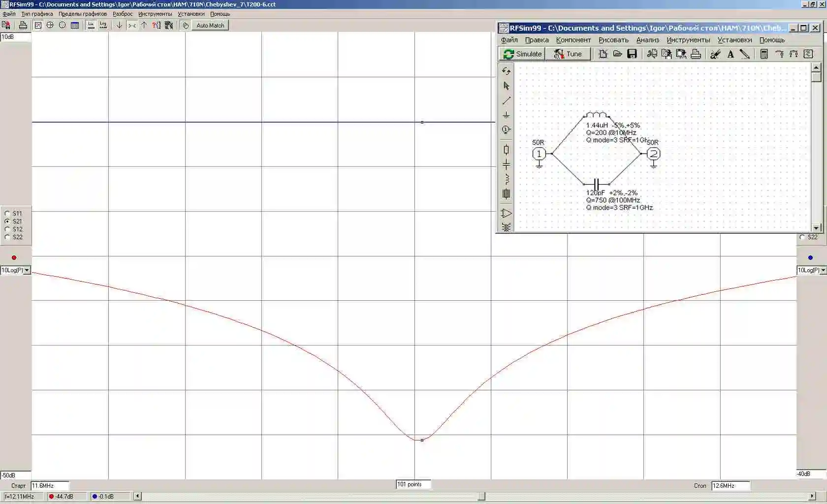Set logarithmic frequency scale
The height and width of the screenshot is (504, 827).
pos(103,26)
